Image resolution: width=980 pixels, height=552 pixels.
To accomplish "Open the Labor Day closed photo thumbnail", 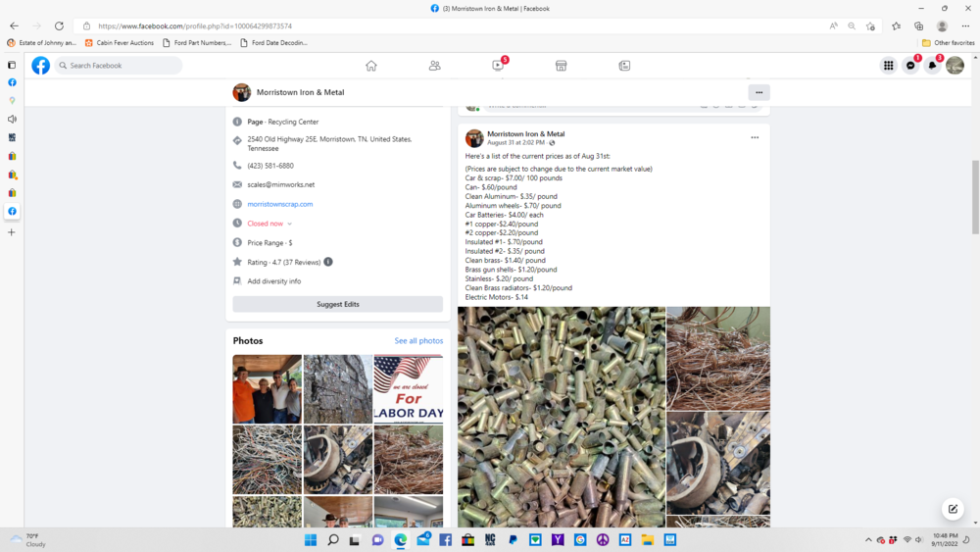I will pos(409,389).
